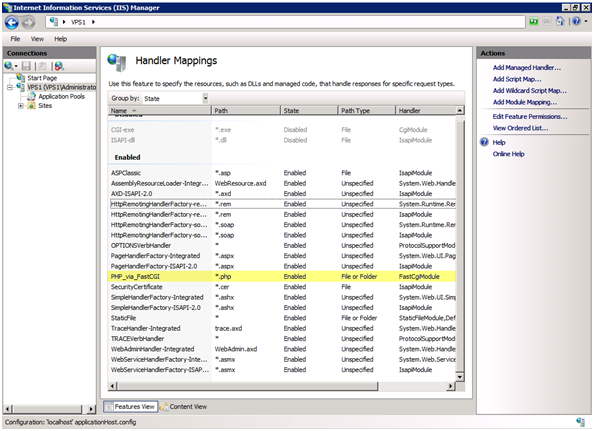Click the Start Page tree icon
The width and height of the screenshot is (594, 431).
click(21, 78)
